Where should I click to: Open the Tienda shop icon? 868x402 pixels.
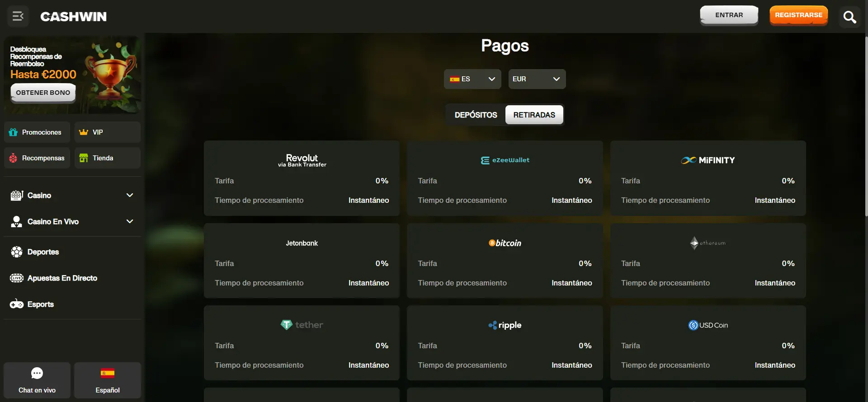(107, 158)
